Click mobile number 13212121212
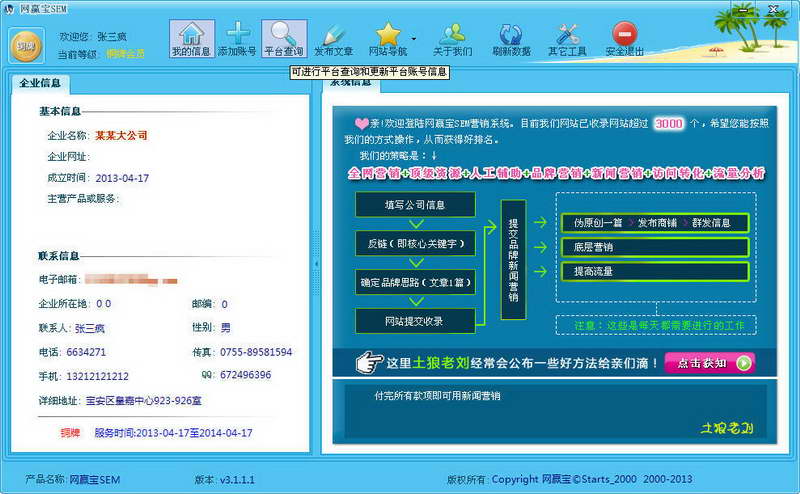The width and height of the screenshot is (800, 494). (97, 376)
